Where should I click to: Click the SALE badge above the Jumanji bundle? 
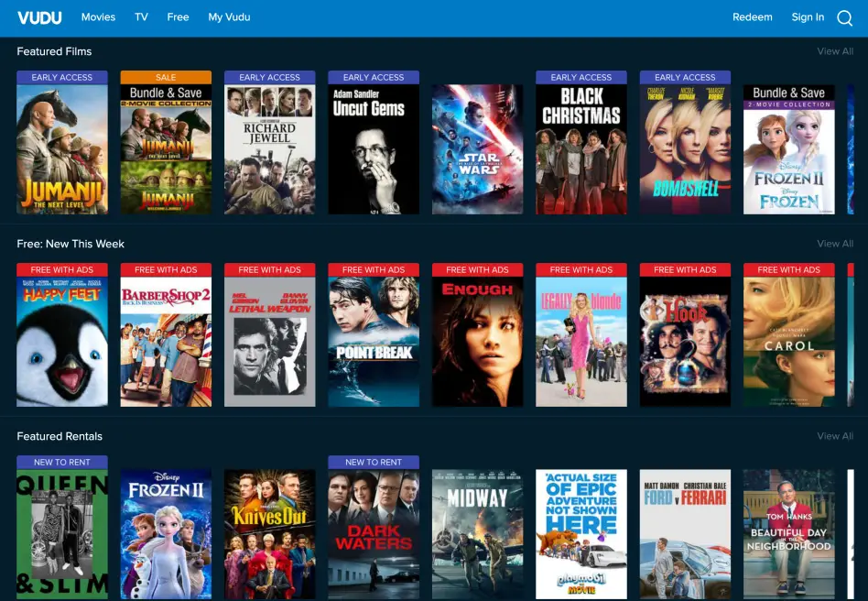[166, 77]
